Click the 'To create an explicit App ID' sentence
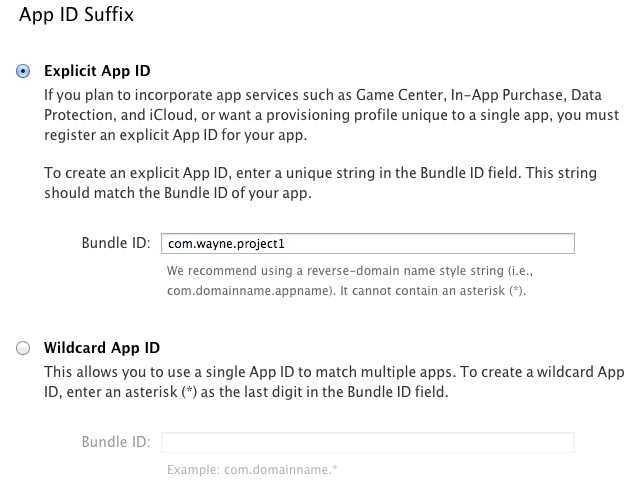 point(139,174)
